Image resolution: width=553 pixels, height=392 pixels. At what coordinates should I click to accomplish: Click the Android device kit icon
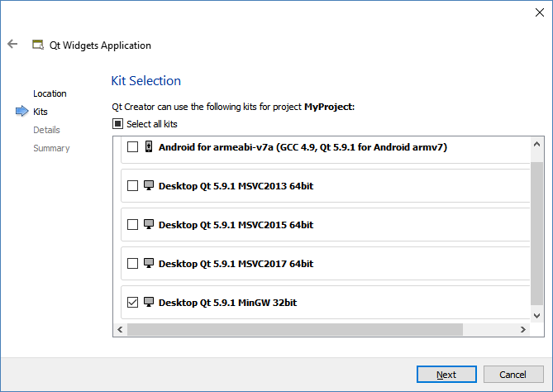pos(149,147)
